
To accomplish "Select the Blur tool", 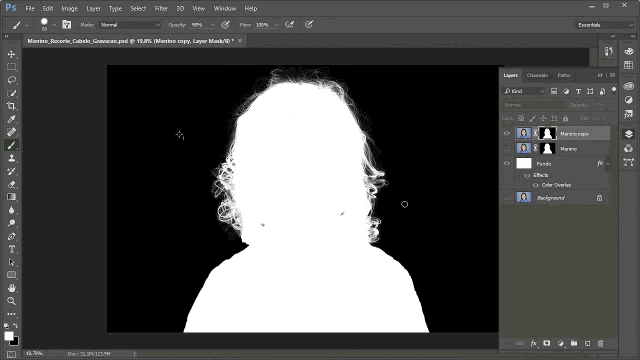I will click(x=11, y=210).
